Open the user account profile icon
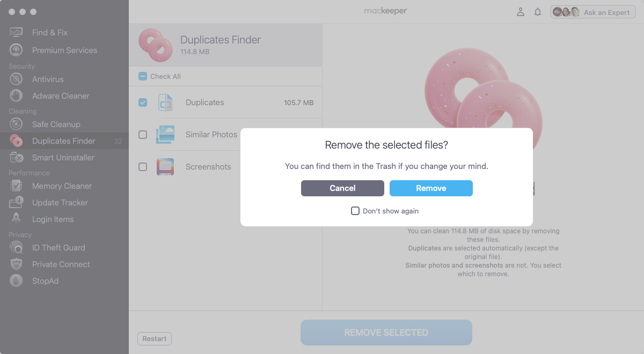 click(520, 12)
